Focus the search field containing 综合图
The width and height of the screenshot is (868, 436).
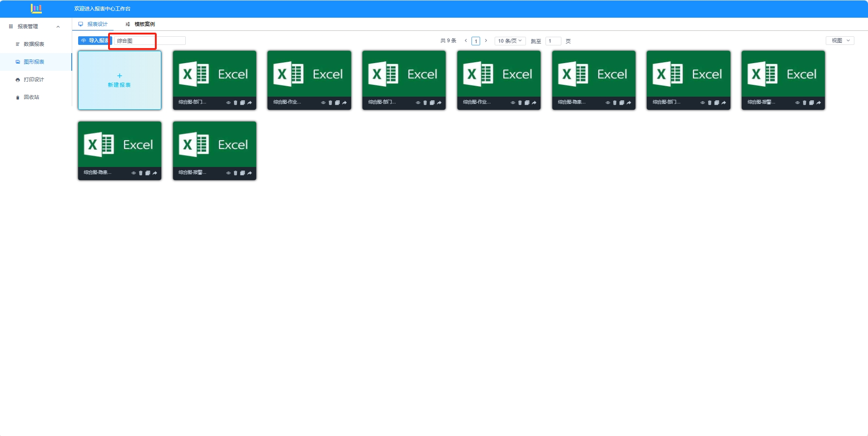click(x=149, y=41)
